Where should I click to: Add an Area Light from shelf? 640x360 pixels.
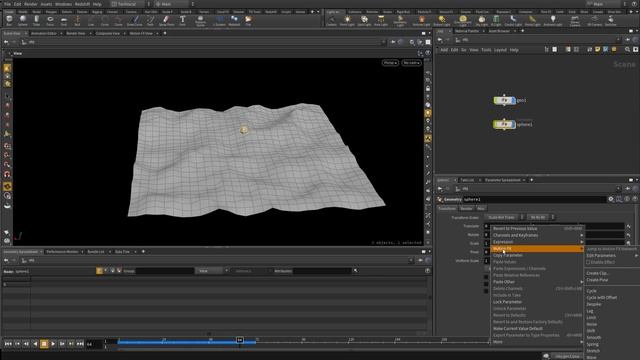(x=381, y=20)
